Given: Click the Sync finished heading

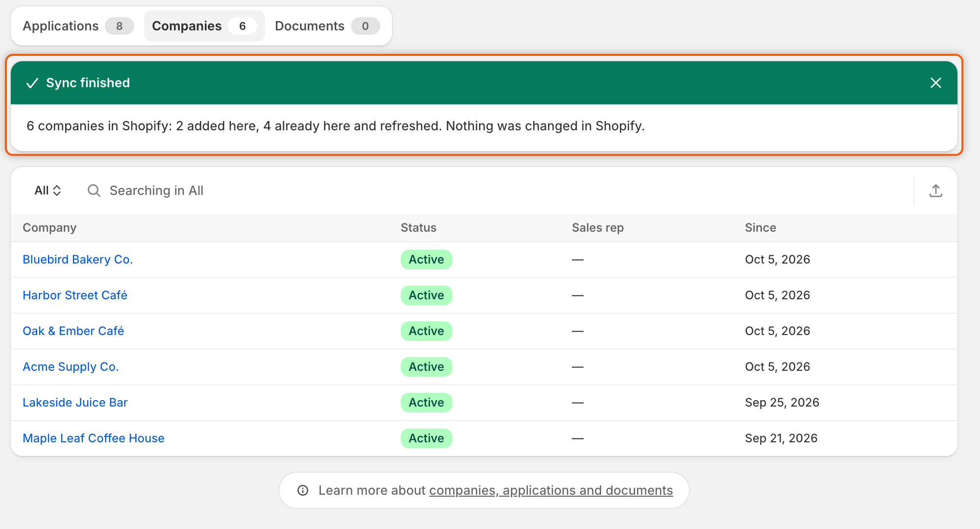Looking at the screenshot, I should (88, 83).
